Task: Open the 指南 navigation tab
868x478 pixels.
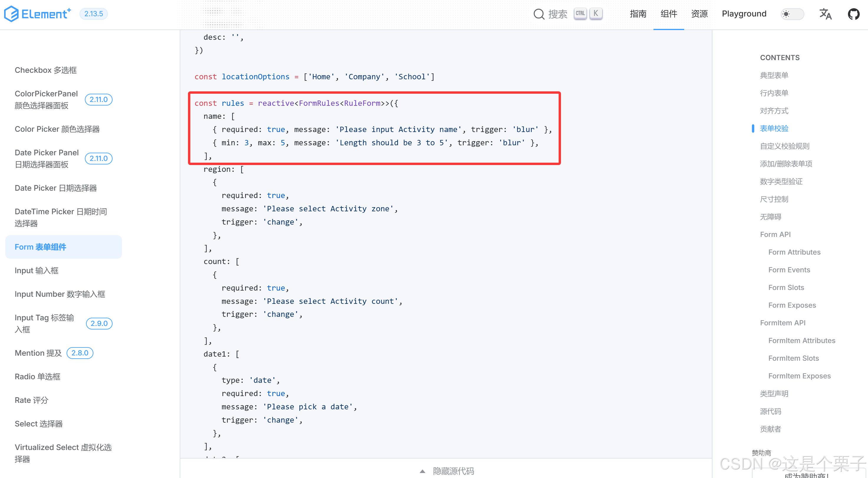Action: pyautogui.click(x=638, y=14)
